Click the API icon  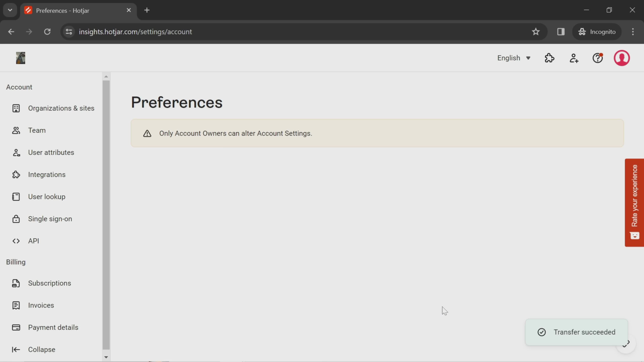[x=15, y=240]
